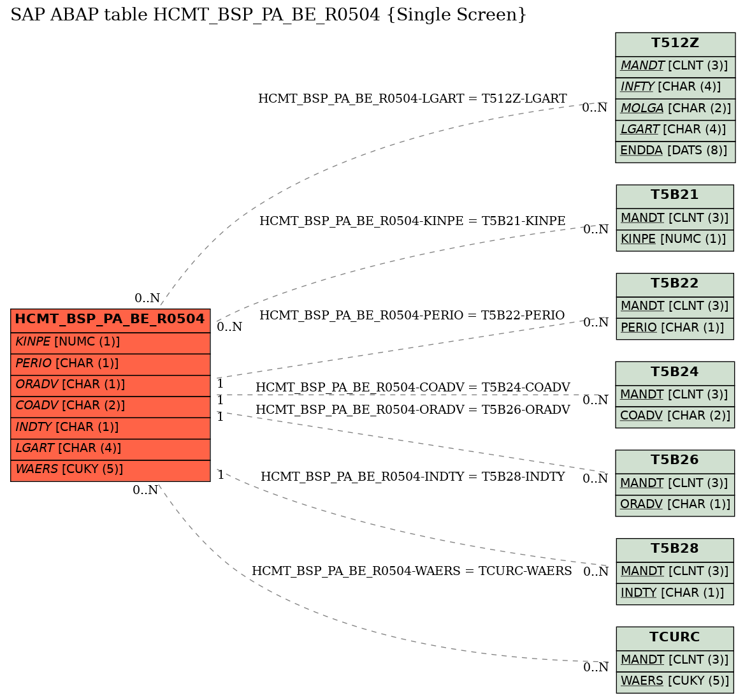
Task: Open the T5B26 table header
Action: point(675,462)
